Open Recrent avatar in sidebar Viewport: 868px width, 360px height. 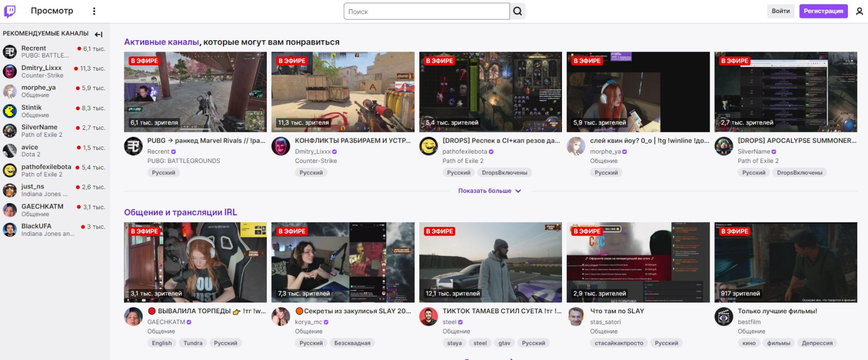10,52
